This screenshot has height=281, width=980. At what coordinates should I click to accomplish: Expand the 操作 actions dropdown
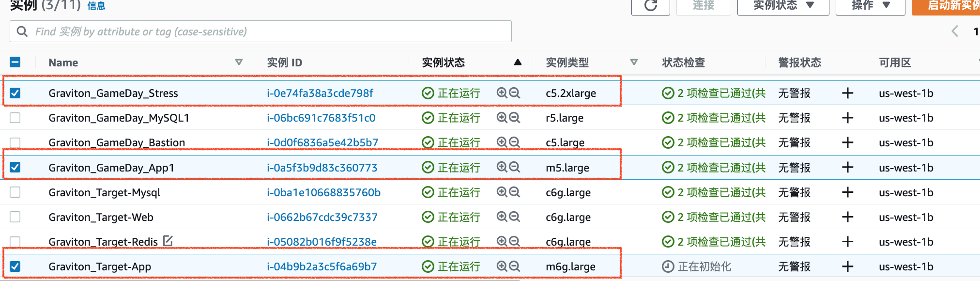pos(870,6)
